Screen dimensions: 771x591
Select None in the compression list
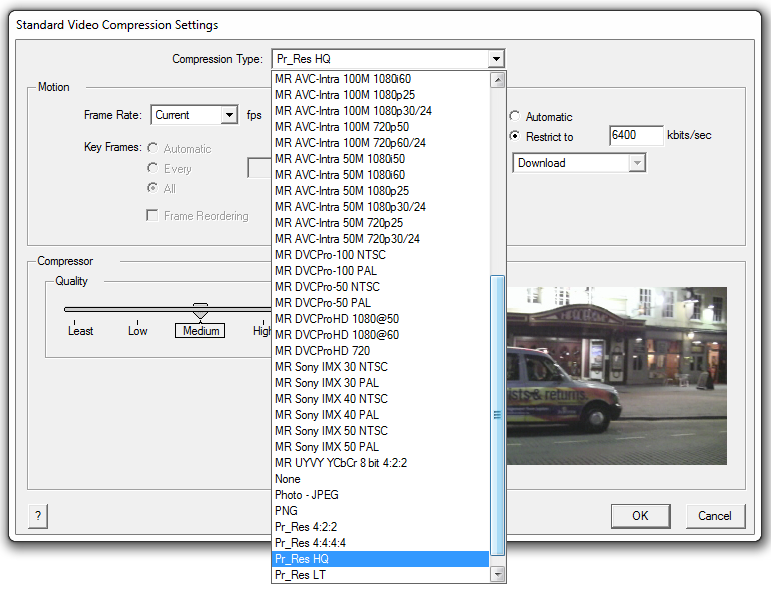click(287, 479)
